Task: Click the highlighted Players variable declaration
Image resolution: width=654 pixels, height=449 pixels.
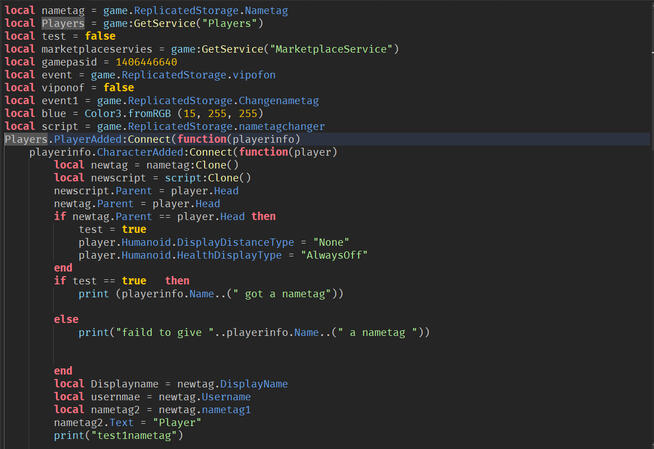Action: click(63, 23)
